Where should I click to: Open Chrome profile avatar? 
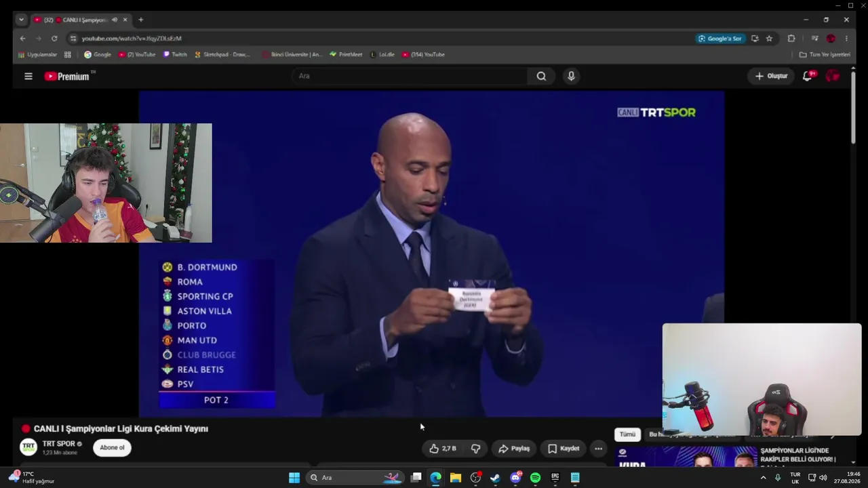click(x=831, y=39)
